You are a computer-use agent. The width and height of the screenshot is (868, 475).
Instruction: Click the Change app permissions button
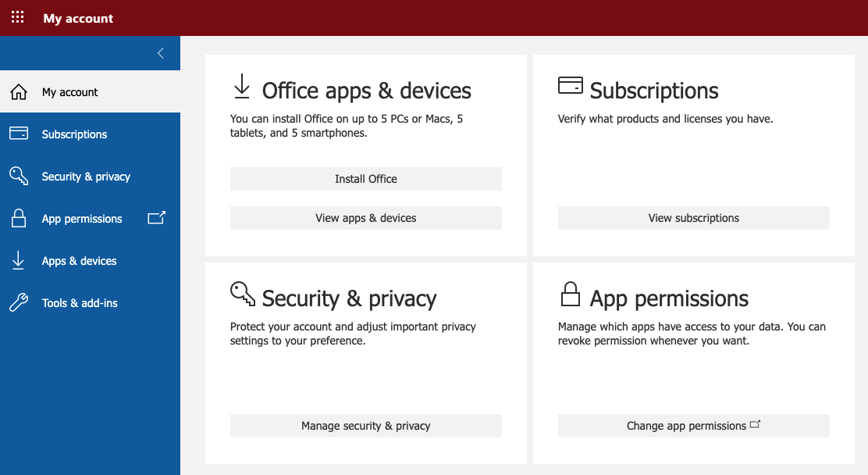pyautogui.click(x=693, y=426)
